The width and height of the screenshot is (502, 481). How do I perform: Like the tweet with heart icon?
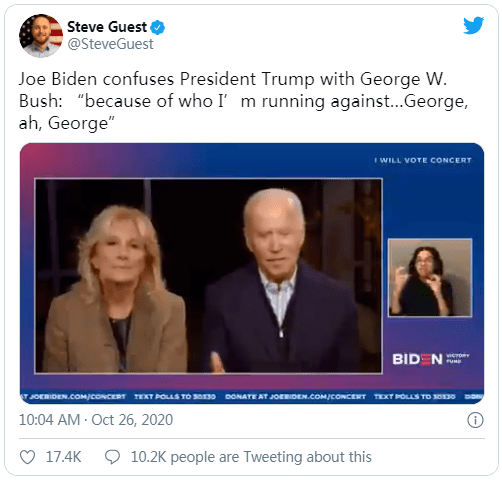27,457
